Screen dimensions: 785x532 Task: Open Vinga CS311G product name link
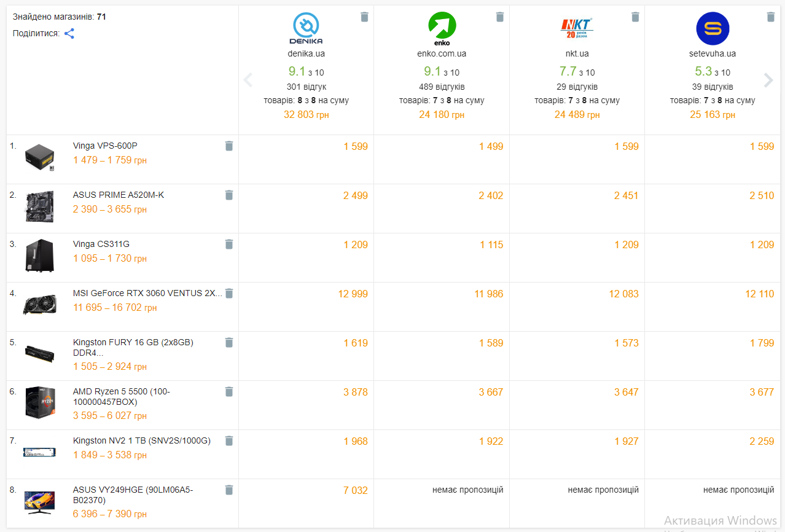click(101, 244)
